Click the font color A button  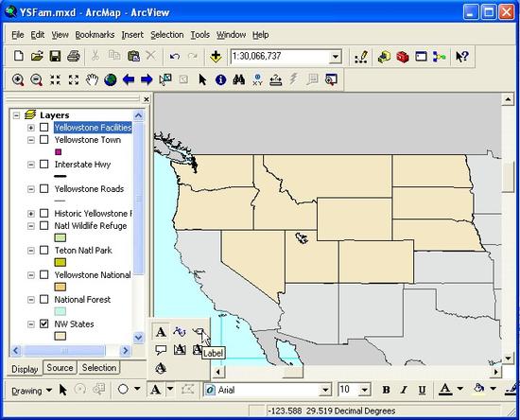click(x=445, y=389)
